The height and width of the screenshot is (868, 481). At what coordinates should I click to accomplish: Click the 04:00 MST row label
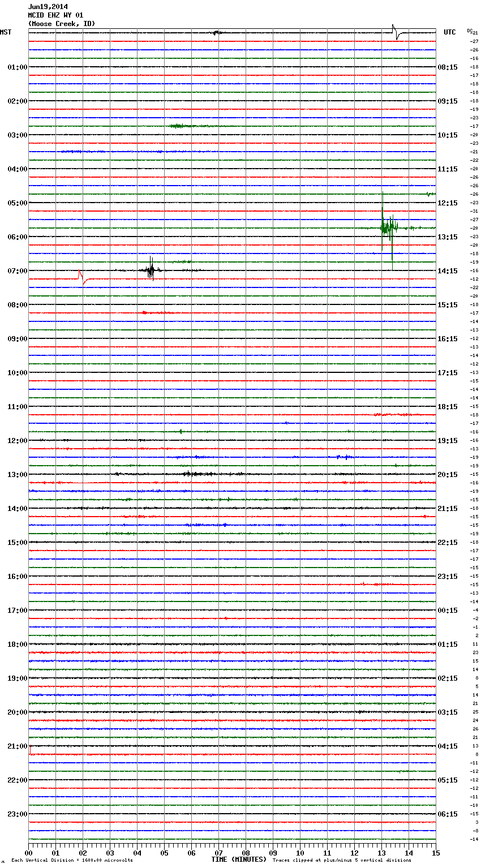point(18,169)
